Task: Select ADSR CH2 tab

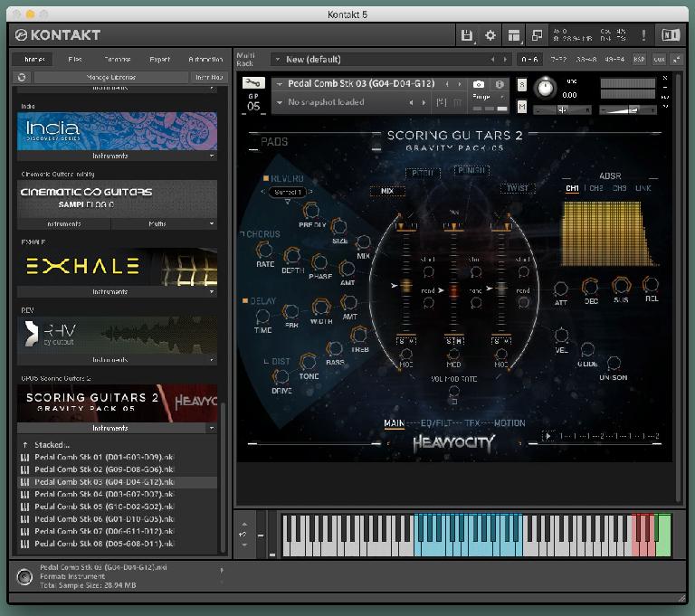Action: 596,188
